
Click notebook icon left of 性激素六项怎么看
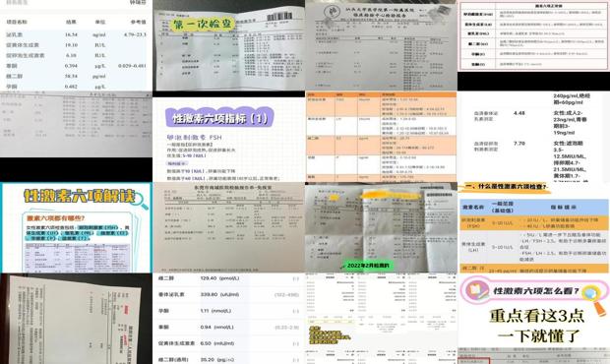tap(474, 290)
